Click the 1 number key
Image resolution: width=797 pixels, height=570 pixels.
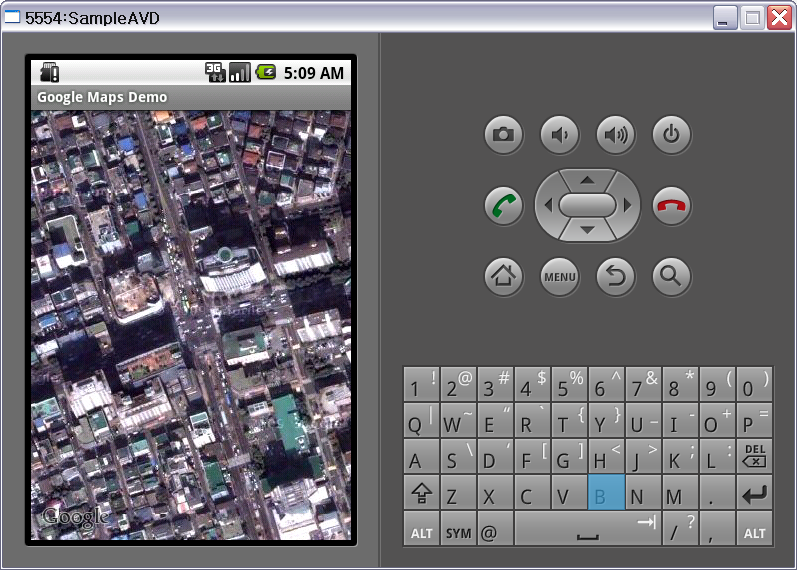pos(422,384)
